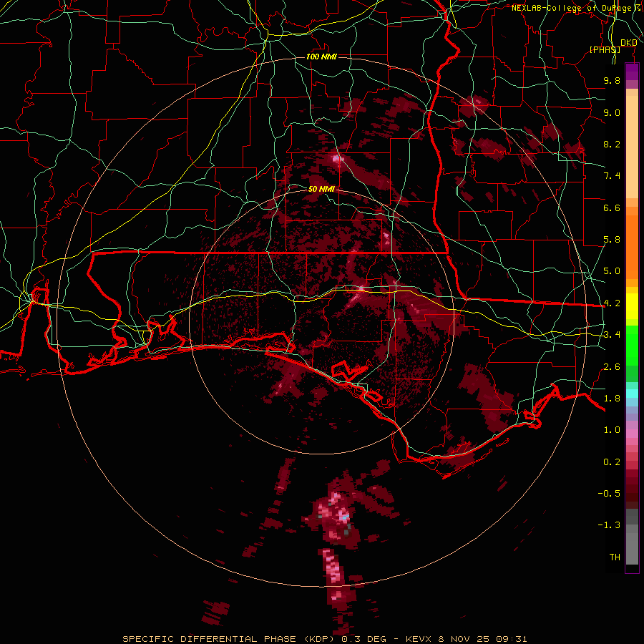Click the (KDP) abbreviation in the caption
644x644 pixels.
point(320,639)
